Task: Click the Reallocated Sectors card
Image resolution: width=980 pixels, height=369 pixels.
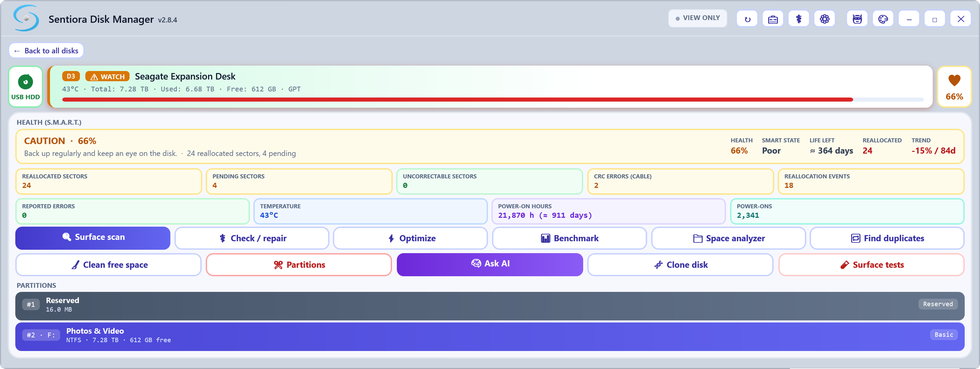Action: pos(108,181)
